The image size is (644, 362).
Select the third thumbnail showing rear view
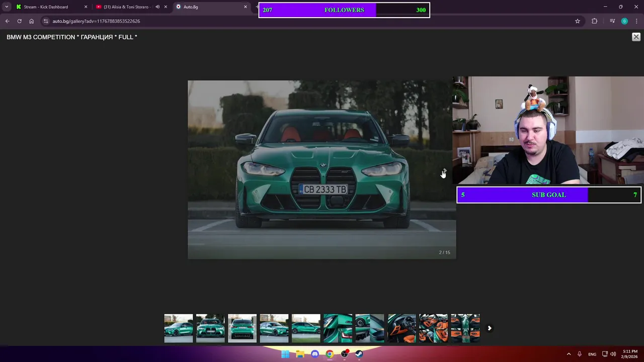point(242,328)
